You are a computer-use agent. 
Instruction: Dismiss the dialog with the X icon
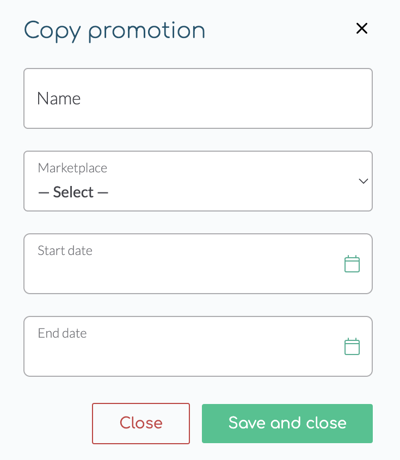[x=362, y=28]
